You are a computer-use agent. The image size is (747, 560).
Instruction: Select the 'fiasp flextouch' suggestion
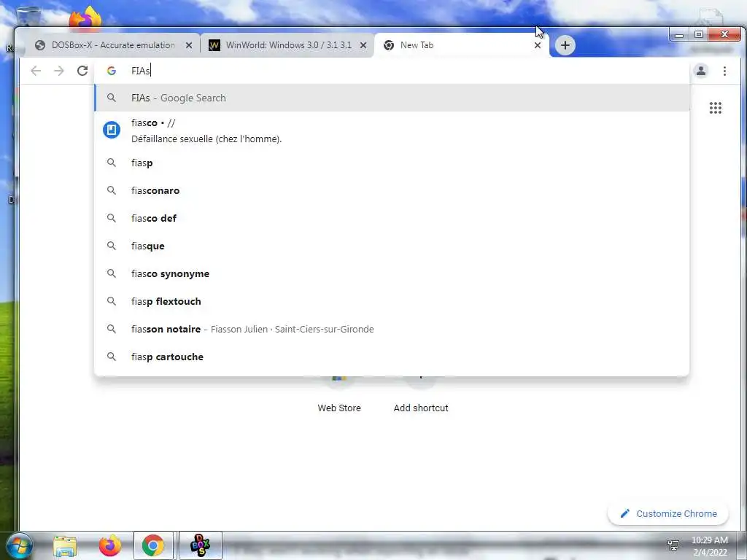coord(392,301)
